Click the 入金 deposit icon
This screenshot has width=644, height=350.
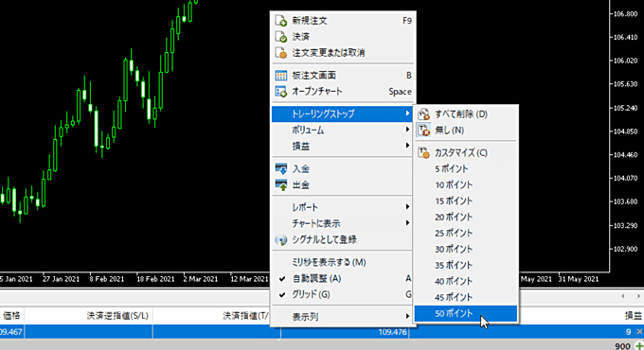pos(281,168)
